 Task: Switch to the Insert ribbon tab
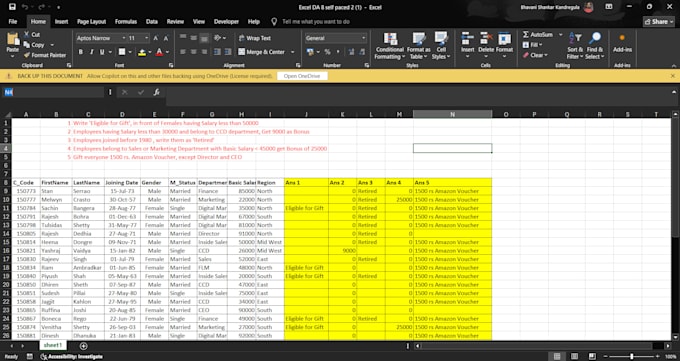point(61,21)
